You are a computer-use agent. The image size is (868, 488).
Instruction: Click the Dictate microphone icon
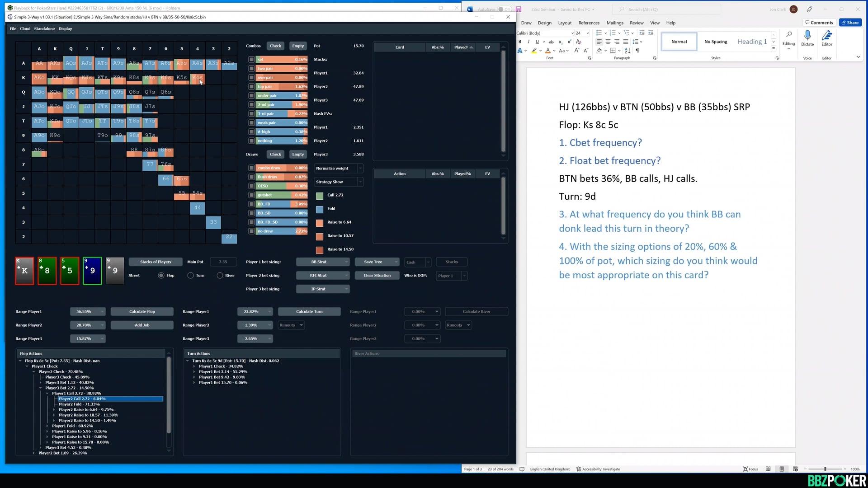point(807,36)
